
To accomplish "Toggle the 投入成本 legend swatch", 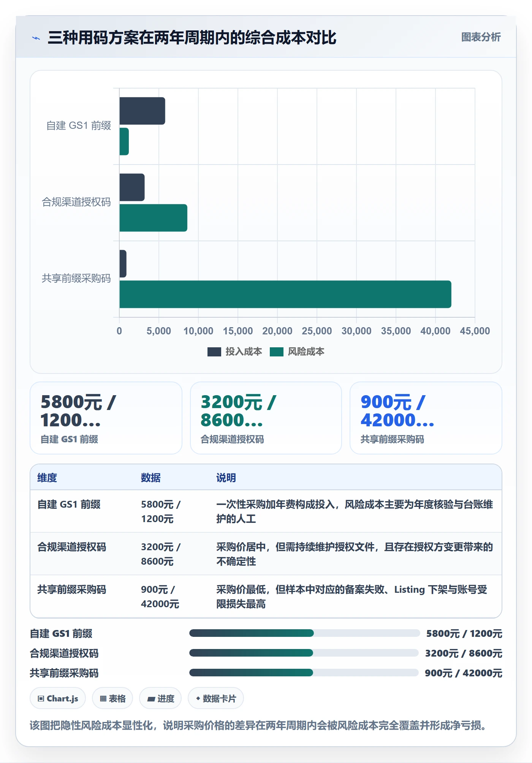I will pos(214,352).
